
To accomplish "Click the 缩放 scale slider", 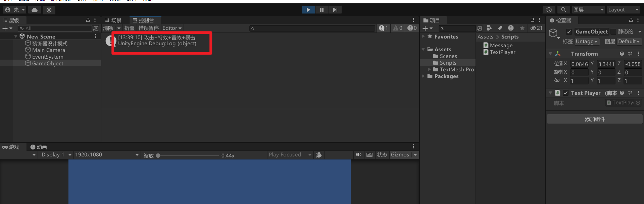I will coord(188,155).
